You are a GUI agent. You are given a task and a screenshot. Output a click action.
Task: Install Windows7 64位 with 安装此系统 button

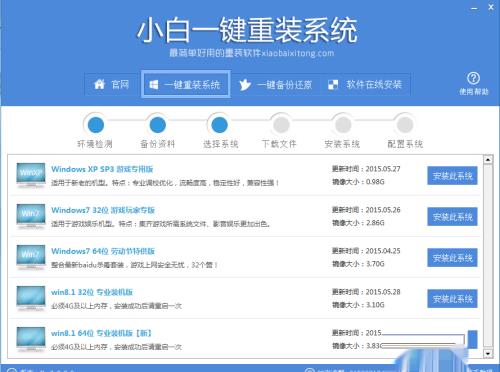[x=452, y=258]
